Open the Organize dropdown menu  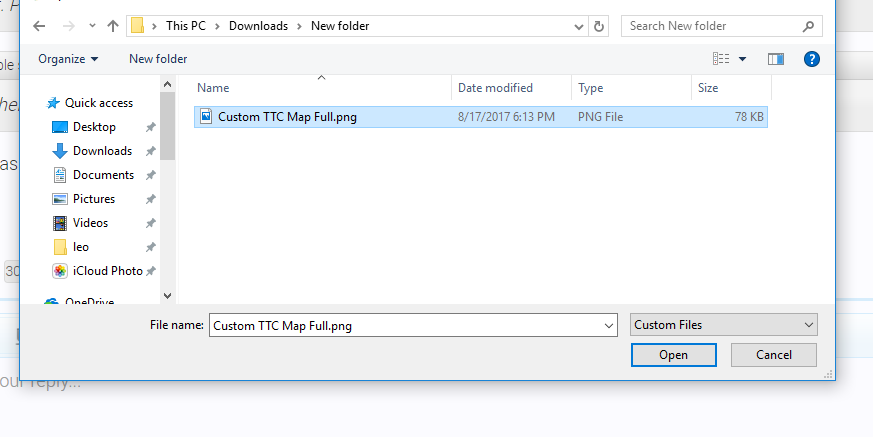(68, 59)
